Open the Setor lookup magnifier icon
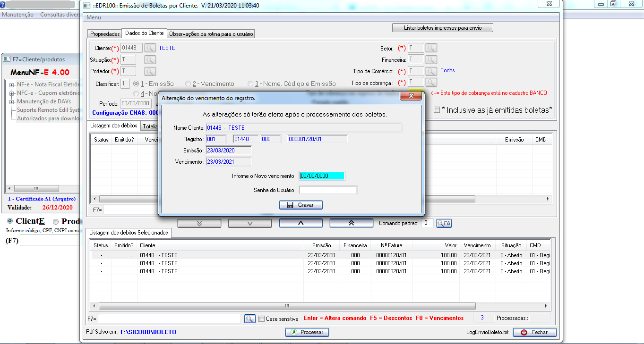Viewport: 644px width, 344px height. pyautogui.click(x=431, y=48)
